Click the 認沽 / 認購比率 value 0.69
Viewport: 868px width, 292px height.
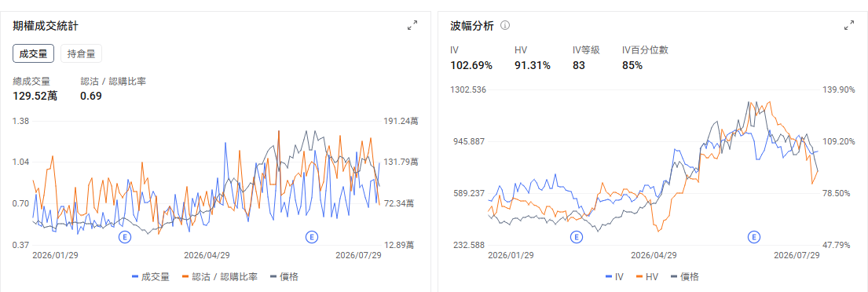91,96
